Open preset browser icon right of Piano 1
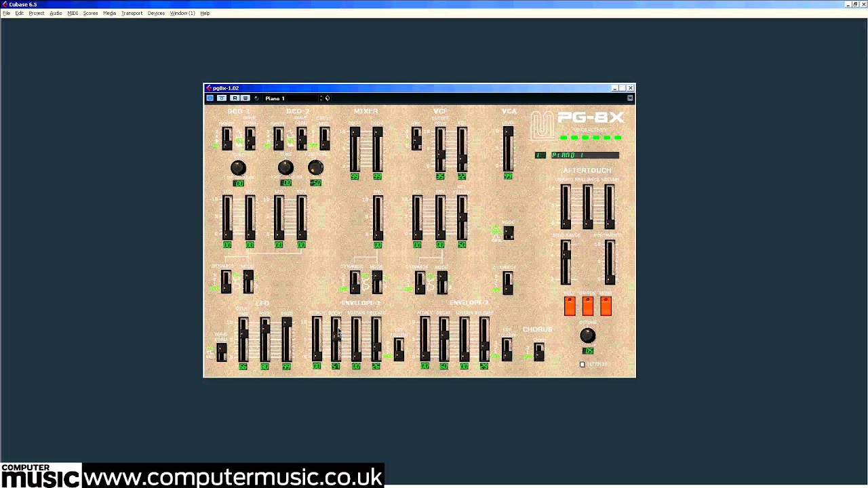The width and height of the screenshot is (868, 488). [328, 98]
